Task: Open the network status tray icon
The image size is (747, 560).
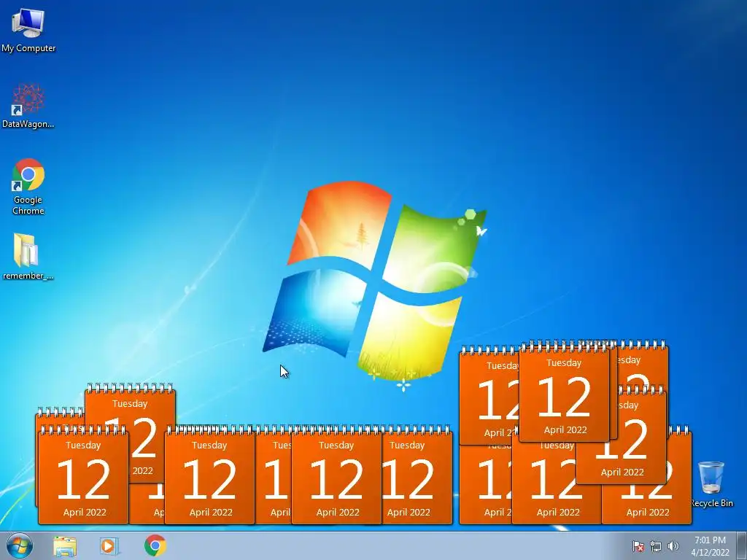Action: pyautogui.click(x=656, y=547)
